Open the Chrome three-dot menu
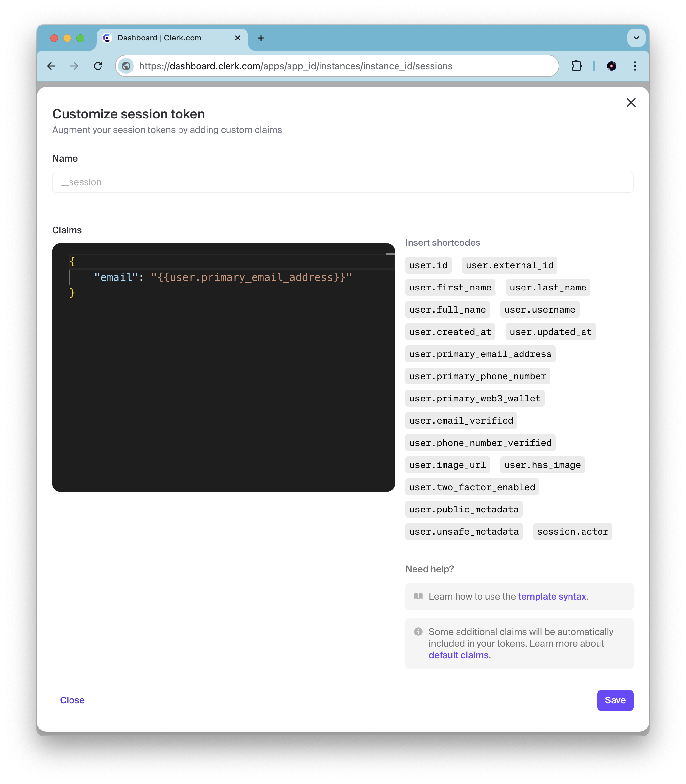Image resolution: width=686 pixels, height=784 pixels. coord(635,66)
